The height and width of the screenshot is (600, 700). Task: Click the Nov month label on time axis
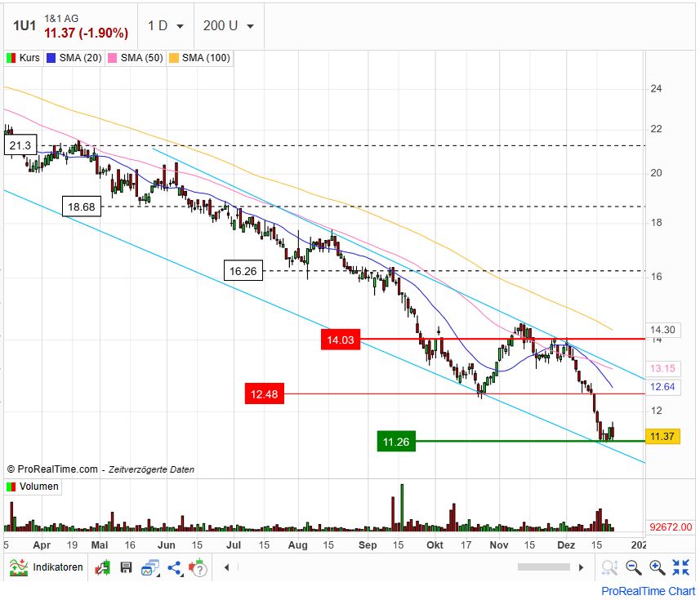(499, 545)
